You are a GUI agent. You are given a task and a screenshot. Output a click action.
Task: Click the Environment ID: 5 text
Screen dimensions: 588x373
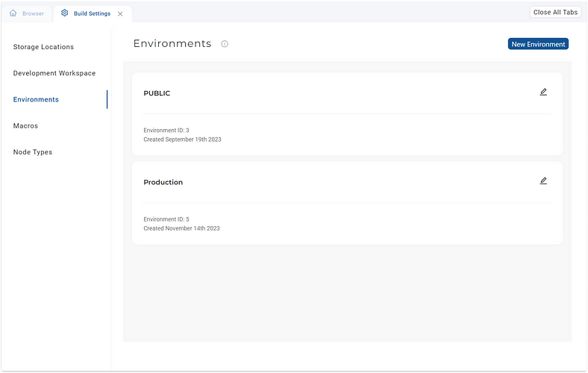point(166,219)
